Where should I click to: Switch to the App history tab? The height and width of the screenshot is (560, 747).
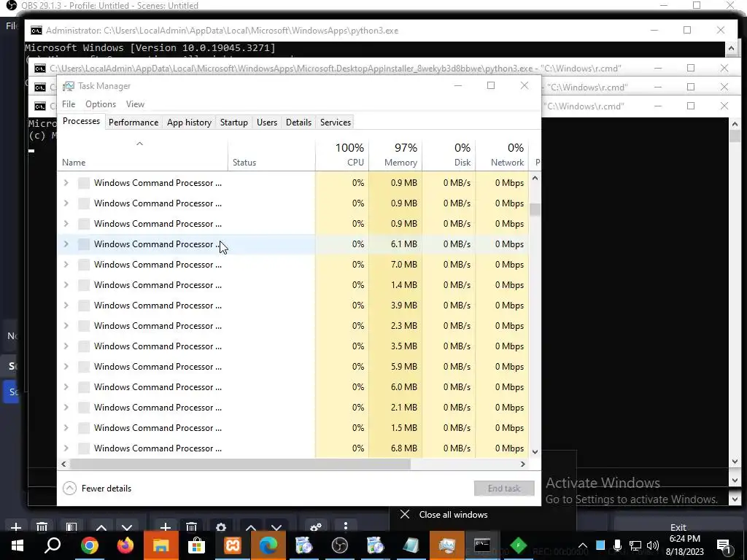[189, 122]
